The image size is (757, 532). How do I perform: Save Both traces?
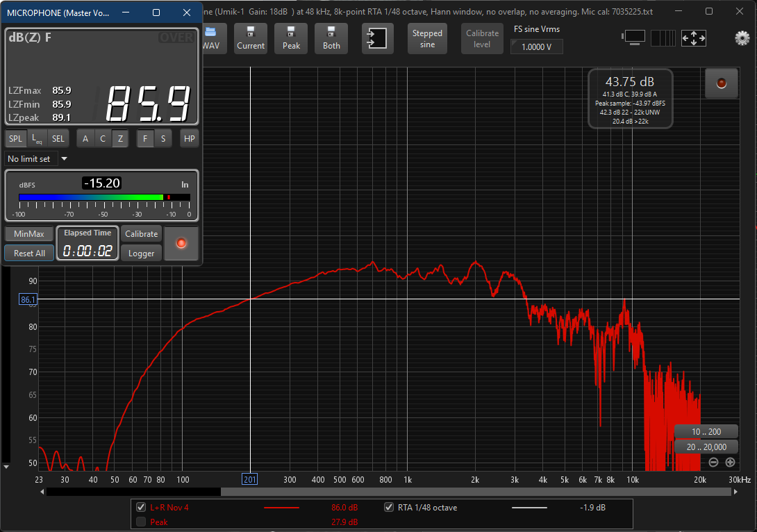pyautogui.click(x=331, y=38)
